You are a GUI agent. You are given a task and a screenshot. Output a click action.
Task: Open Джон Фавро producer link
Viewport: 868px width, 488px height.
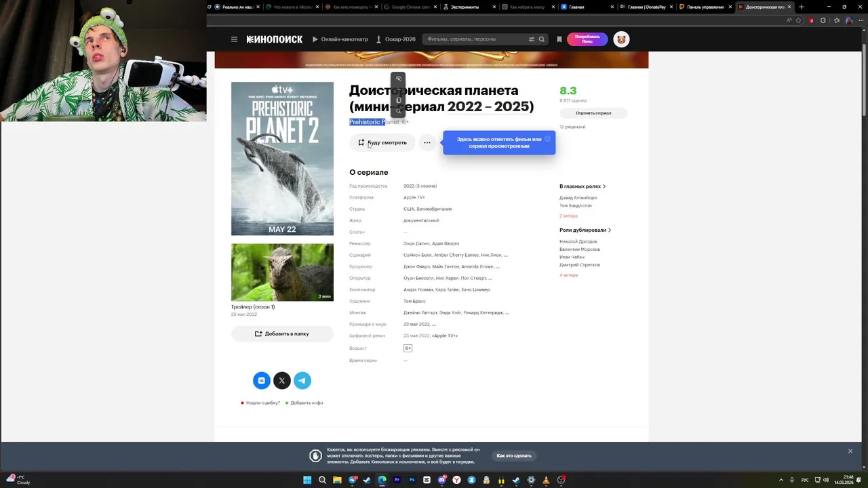coord(417,266)
